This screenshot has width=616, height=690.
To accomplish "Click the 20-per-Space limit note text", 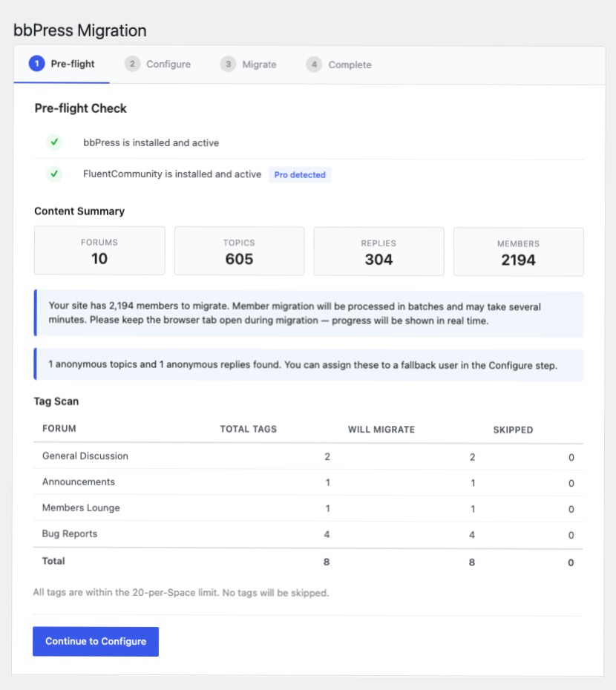I will click(181, 593).
